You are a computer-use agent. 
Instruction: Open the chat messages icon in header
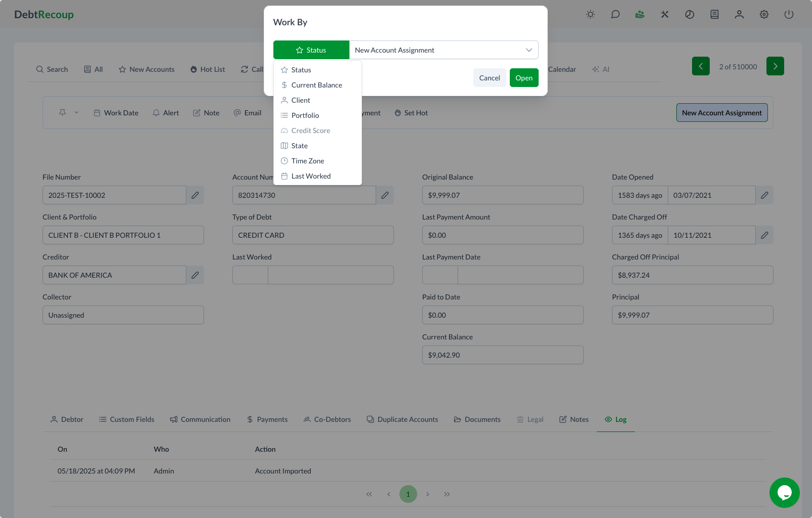click(615, 15)
